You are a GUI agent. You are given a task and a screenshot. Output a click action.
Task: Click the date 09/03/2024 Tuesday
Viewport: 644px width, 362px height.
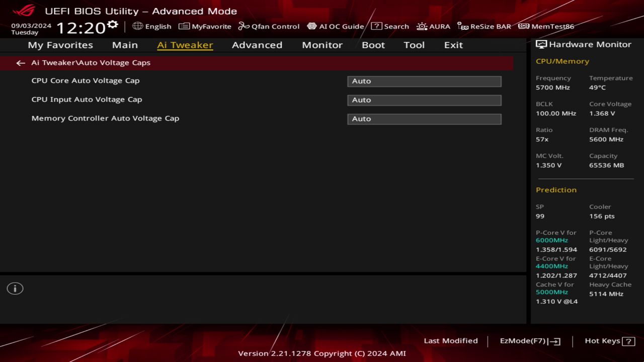pos(31,29)
